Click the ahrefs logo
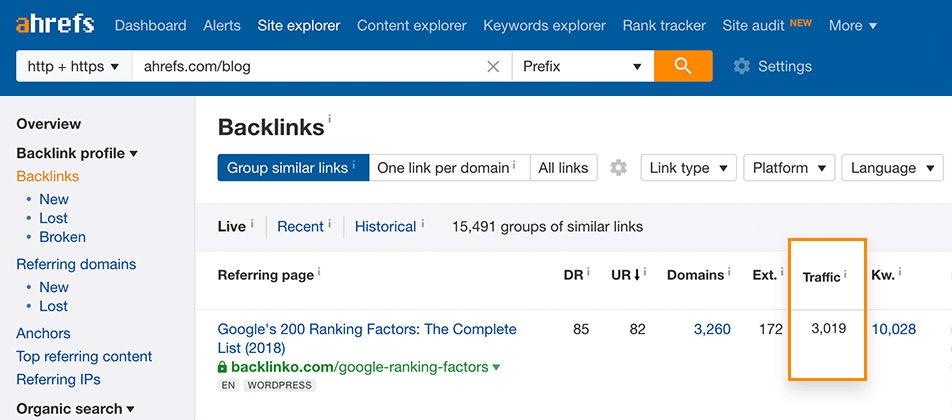This screenshot has height=420, width=952. click(x=55, y=25)
